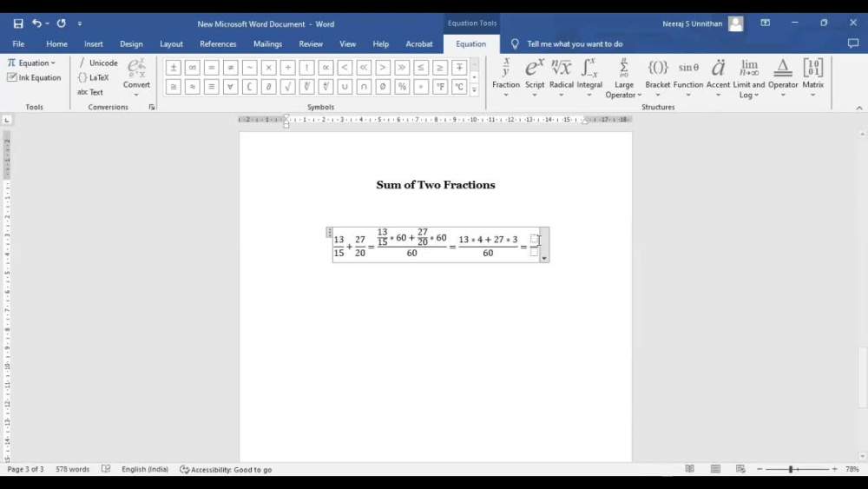Redo the last action
This screenshot has height=489, width=868.
pyautogui.click(x=61, y=23)
